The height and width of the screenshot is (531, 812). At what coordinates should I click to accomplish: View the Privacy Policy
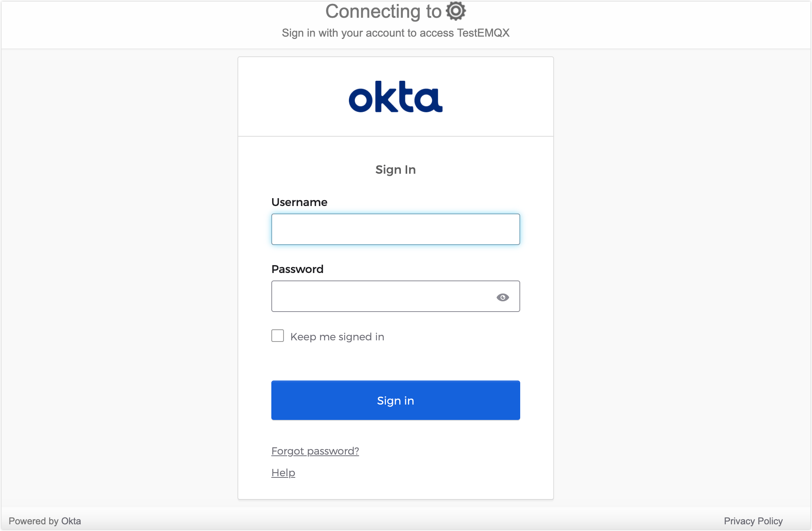click(753, 521)
